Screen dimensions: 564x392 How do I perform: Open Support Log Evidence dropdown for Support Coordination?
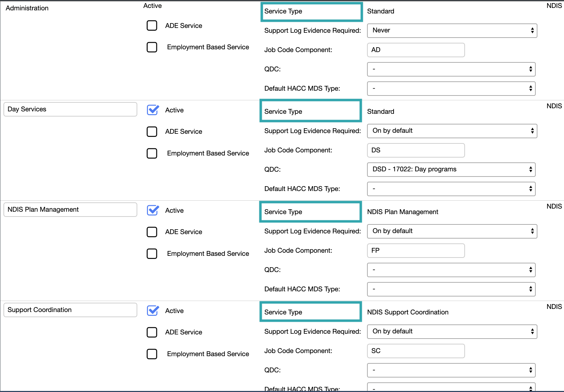(x=452, y=331)
